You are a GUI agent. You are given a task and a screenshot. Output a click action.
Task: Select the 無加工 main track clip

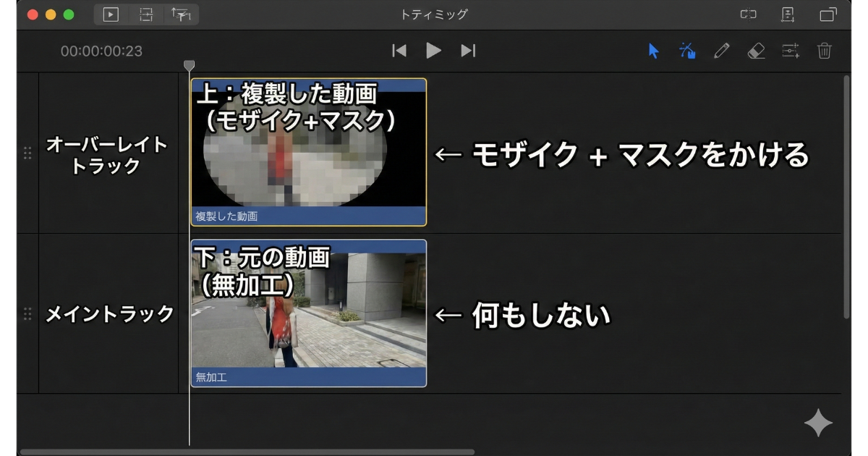point(309,313)
